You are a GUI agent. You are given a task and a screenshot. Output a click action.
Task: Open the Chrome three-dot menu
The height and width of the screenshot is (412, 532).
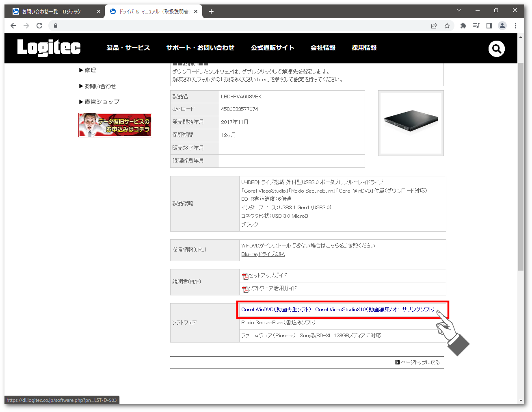tap(515, 26)
